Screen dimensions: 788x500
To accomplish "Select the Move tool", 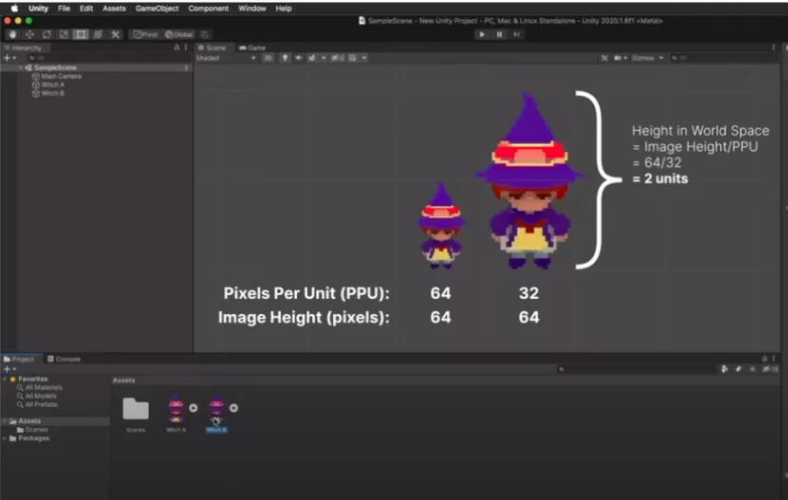I will (30, 35).
